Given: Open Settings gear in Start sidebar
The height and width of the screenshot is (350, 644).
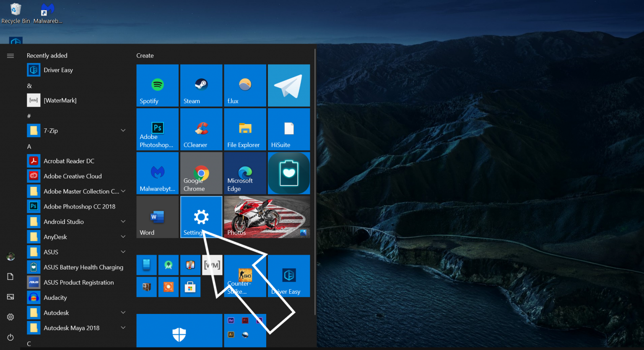Looking at the screenshot, I should tap(10, 317).
